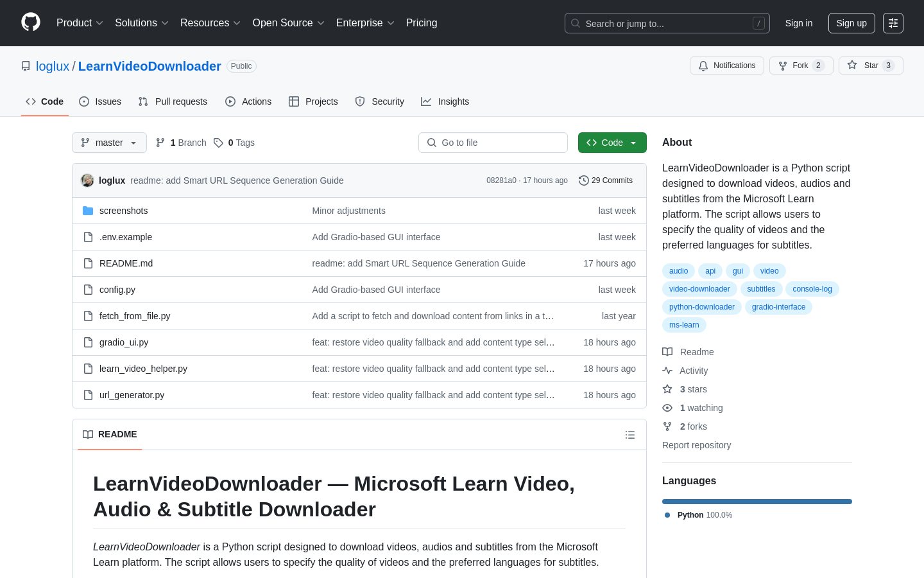The image size is (924, 578).
Task: Open learn_video_helper.py file
Action: click(x=143, y=369)
